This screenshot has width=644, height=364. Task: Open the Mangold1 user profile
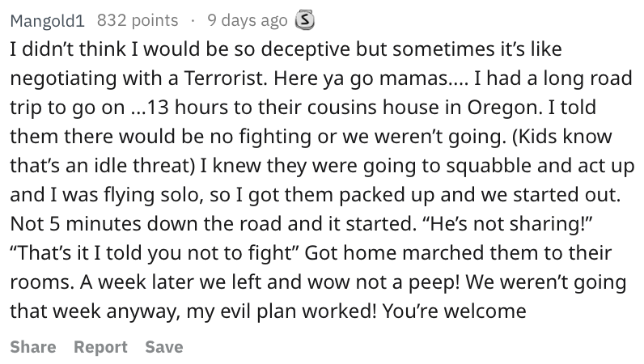click(x=47, y=20)
